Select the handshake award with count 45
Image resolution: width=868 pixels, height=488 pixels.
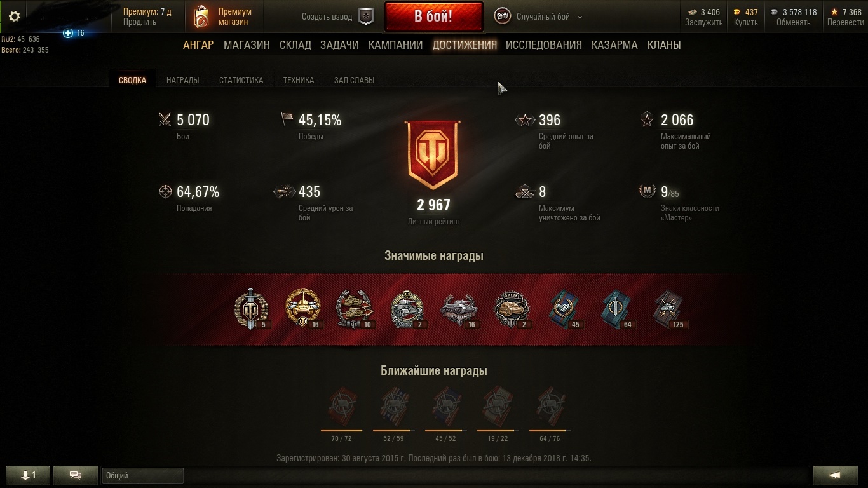coord(565,309)
